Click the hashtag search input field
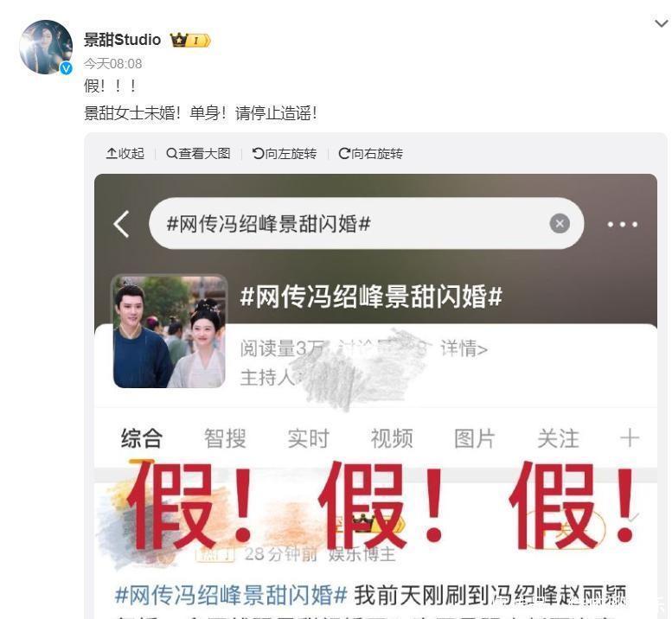The image size is (672, 619). (x=367, y=224)
